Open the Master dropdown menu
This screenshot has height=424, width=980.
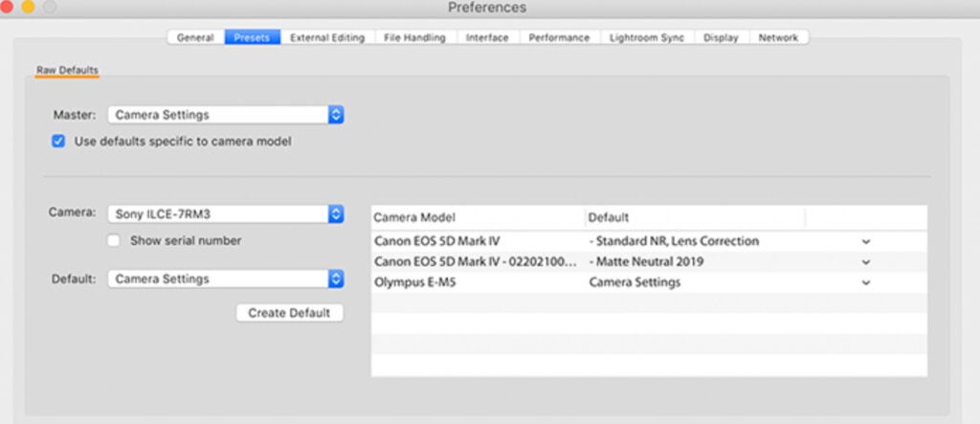click(x=226, y=115)
